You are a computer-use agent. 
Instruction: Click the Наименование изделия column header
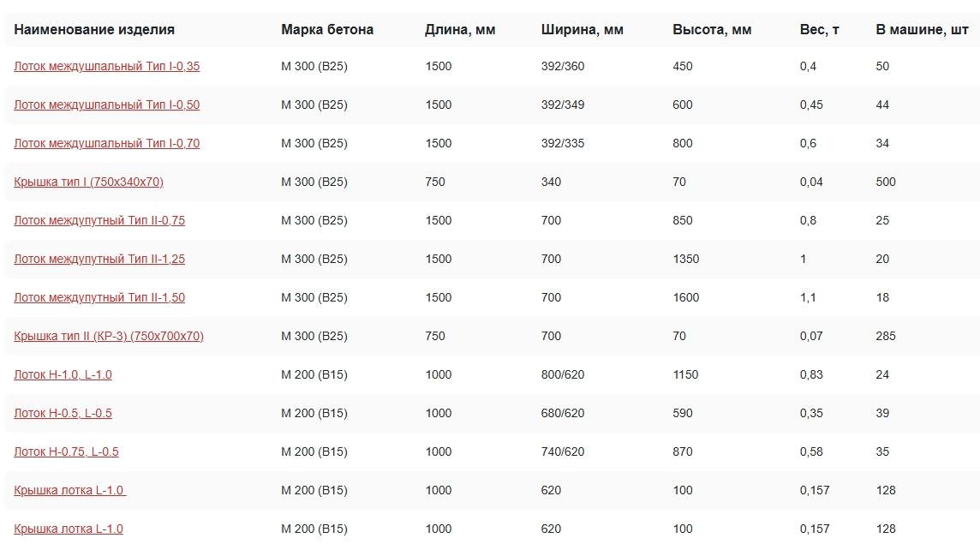tap(94, 29)
